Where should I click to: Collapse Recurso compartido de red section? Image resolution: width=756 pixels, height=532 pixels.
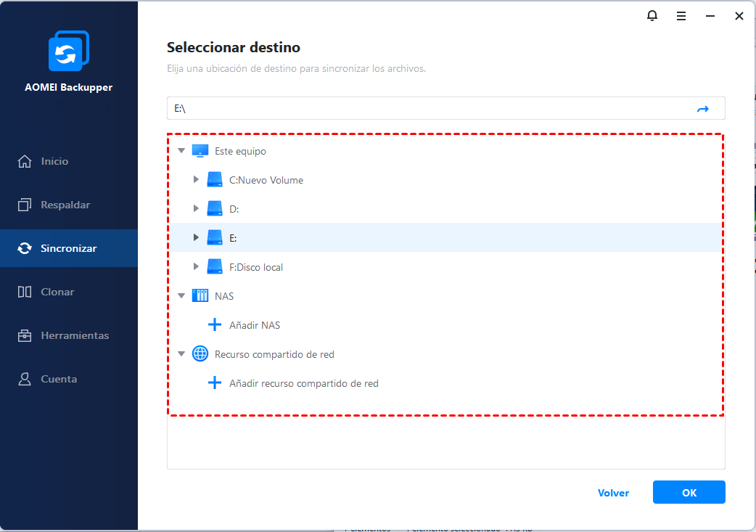[181, 354]
